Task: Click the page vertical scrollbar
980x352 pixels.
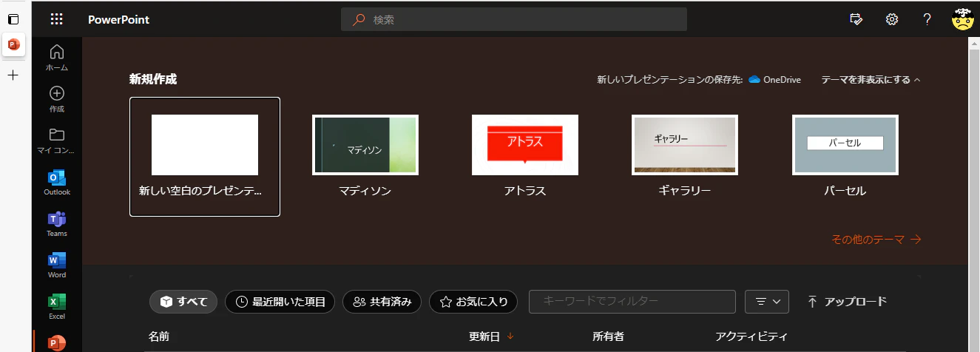Action: (973, 194)
